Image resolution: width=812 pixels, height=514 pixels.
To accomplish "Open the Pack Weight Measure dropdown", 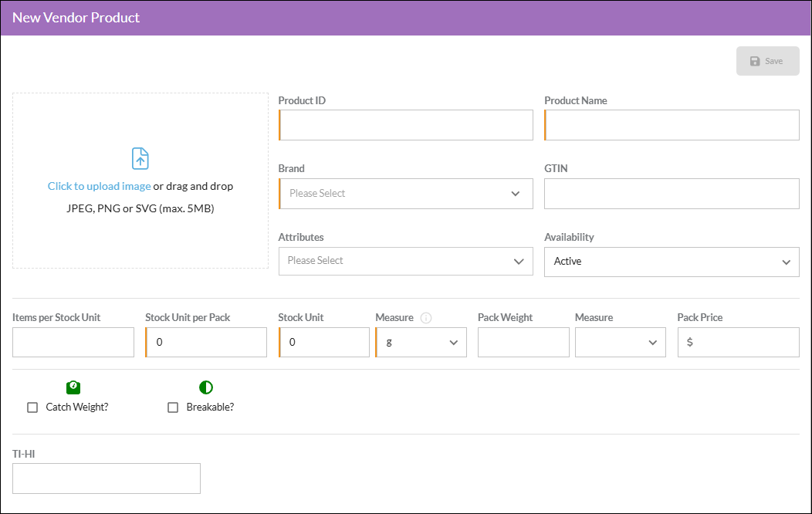I will pyautogui.click(x=621, y=342).
